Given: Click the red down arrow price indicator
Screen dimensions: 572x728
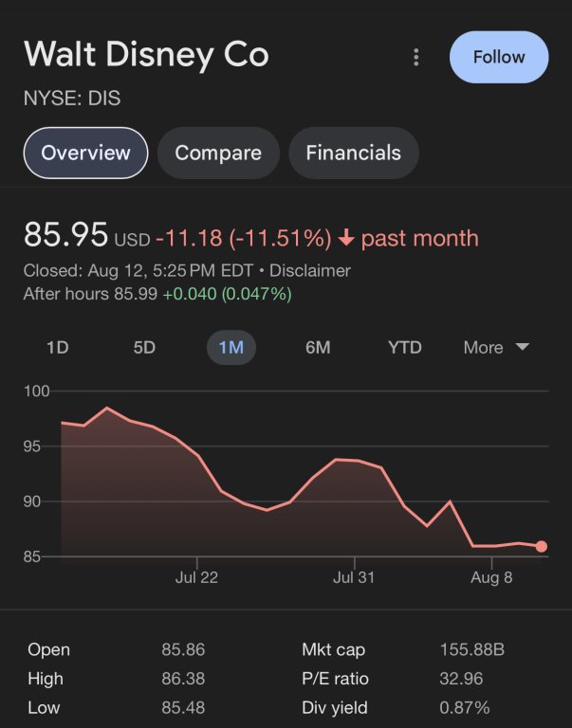Looking at the screenshot, I should 346,238.
